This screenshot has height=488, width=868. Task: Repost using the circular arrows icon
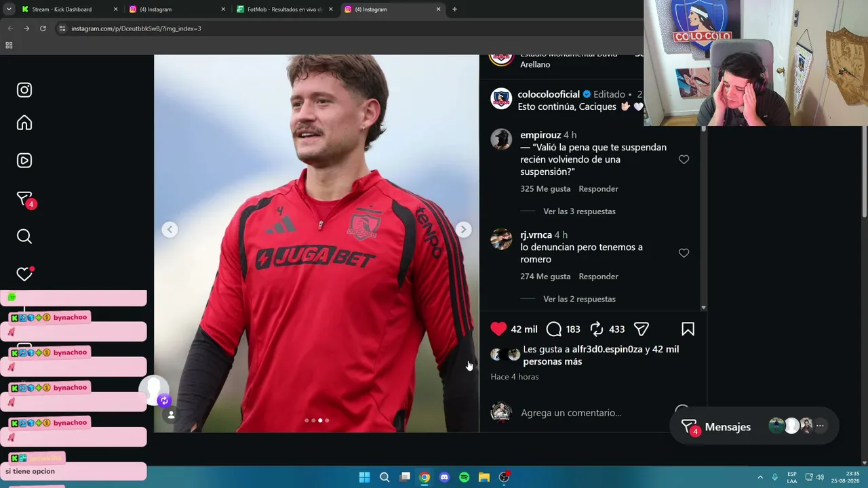click(x=597, y=329)
